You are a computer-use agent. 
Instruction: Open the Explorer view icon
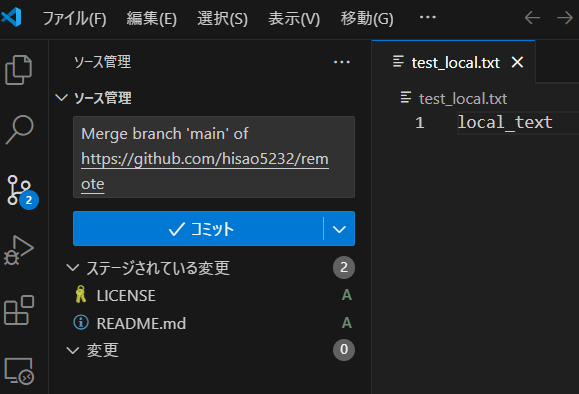[19, 70]
